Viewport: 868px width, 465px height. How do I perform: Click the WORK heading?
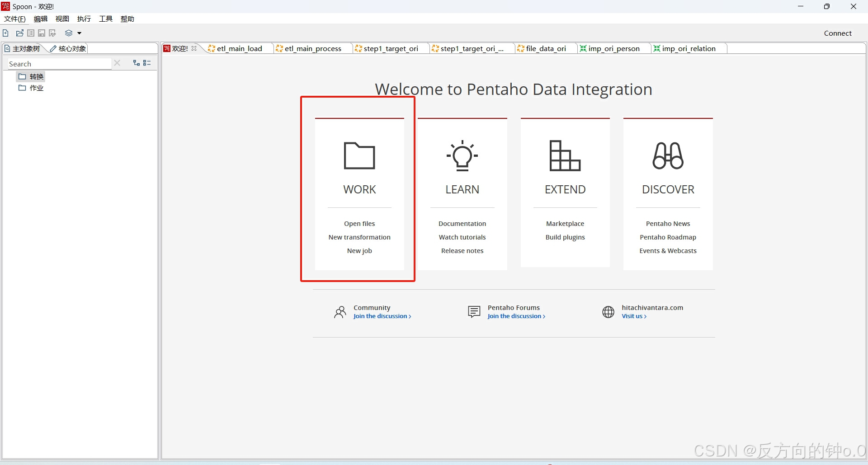[x=359, y=189]
